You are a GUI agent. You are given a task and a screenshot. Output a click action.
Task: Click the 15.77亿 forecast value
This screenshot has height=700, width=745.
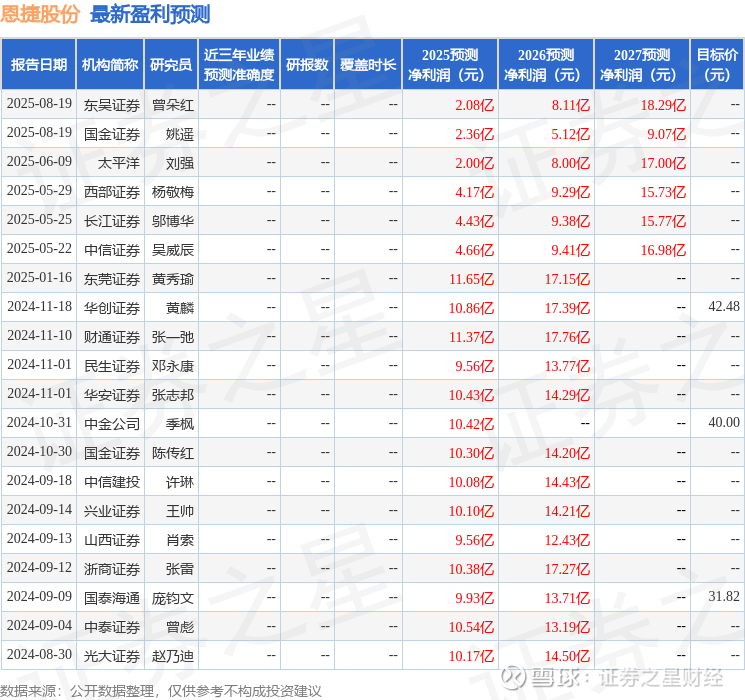[x=663, y=221]
